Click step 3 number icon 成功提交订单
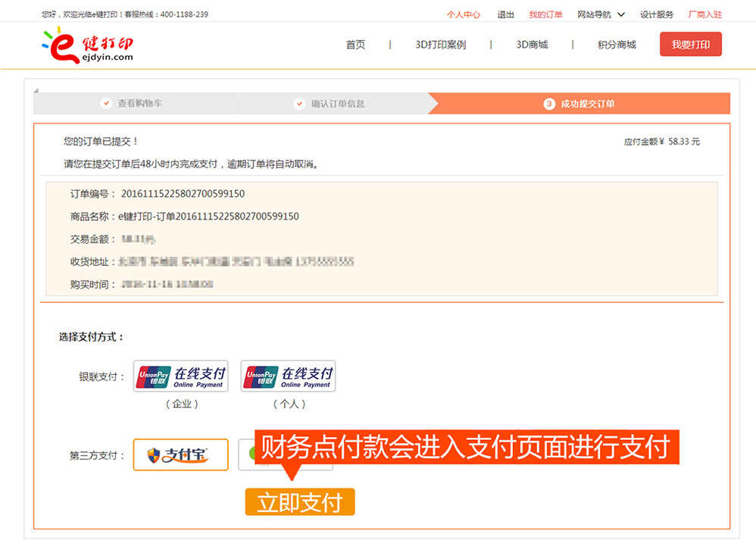The width and height of the screenshot is (756, 540). point(549,104)
